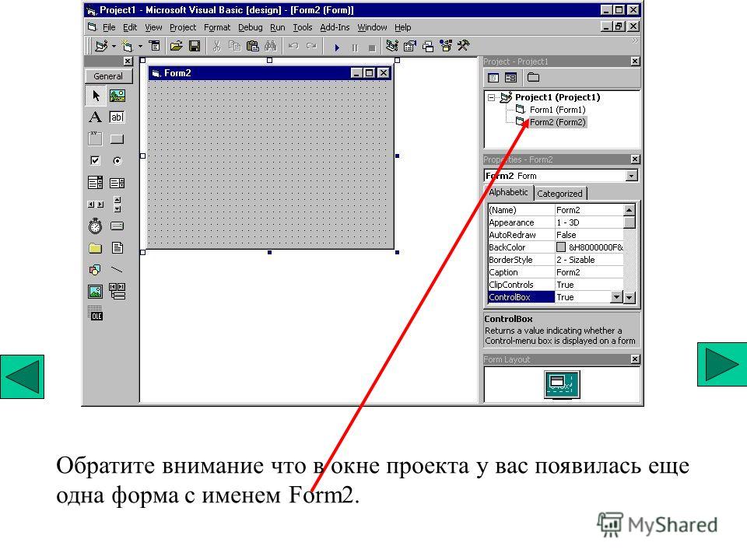Select the vertical scroll bar control

click(117, 205)
